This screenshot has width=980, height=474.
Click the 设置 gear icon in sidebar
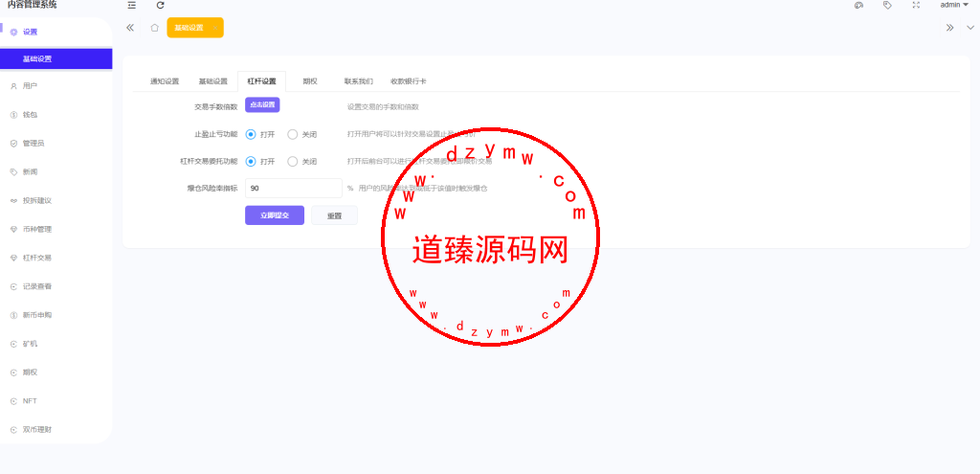pyautogui.click(x=13, y=32)
